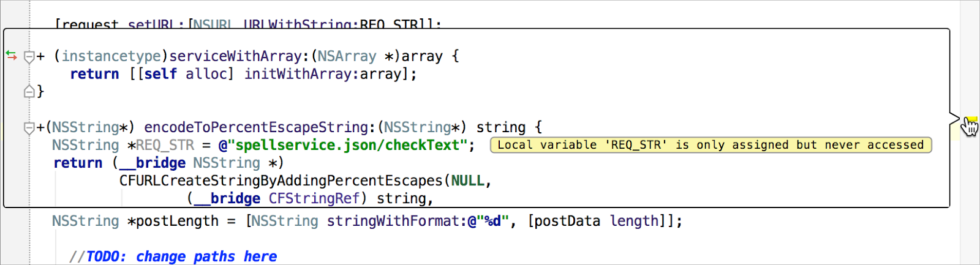This screenshot has height=265, width=980.
Task: Click the 'REQ_STR' never accessed warning tooltip
Action: (710, 145)
